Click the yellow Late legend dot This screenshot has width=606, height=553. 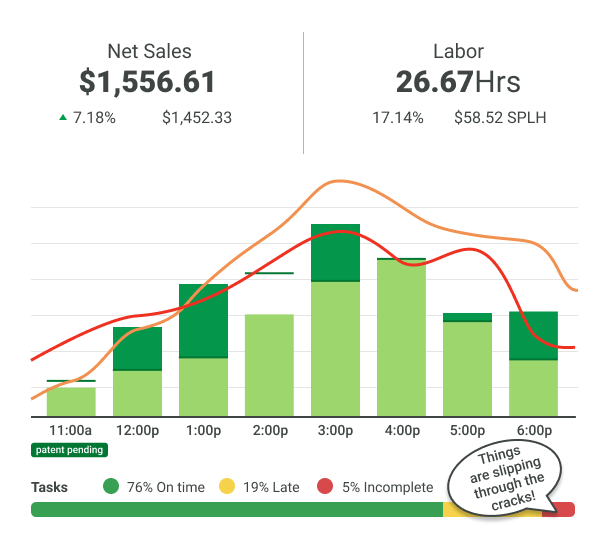[227, 487]
